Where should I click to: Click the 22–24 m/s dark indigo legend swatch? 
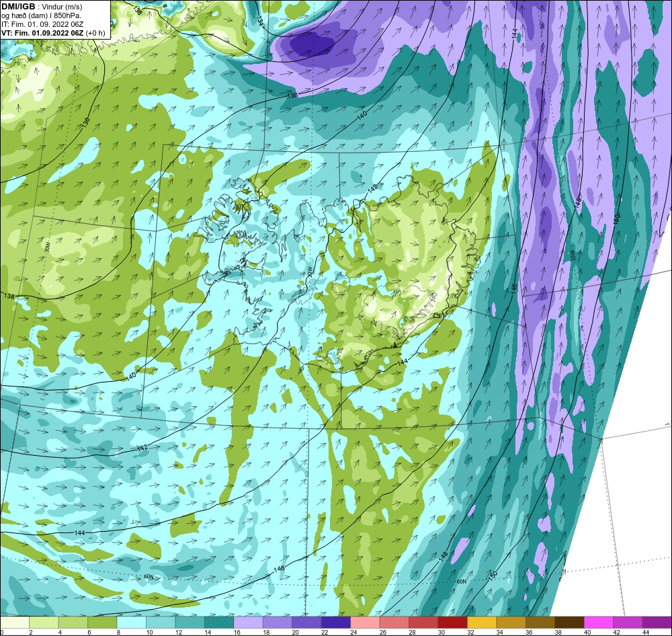pos(336,623)
